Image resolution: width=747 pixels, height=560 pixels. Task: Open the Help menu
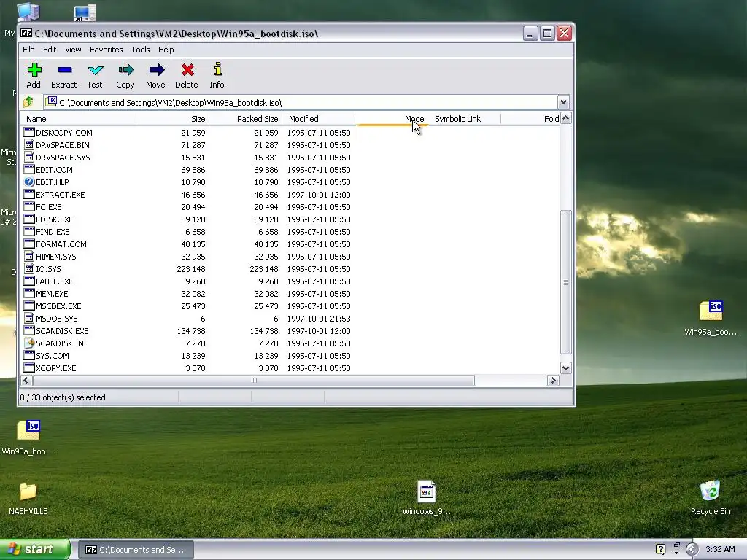[x=166, y=50]
